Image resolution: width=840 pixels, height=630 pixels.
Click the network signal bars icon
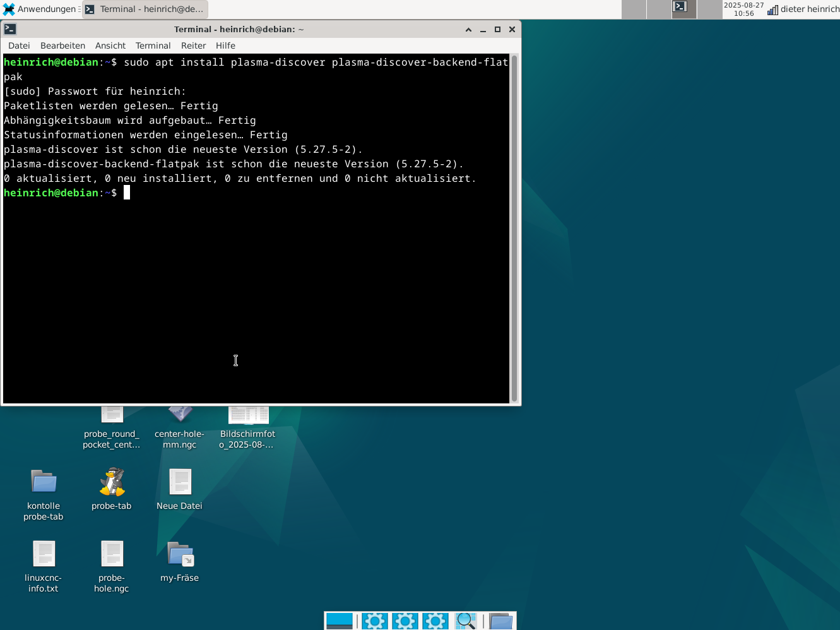click(772, 9)
